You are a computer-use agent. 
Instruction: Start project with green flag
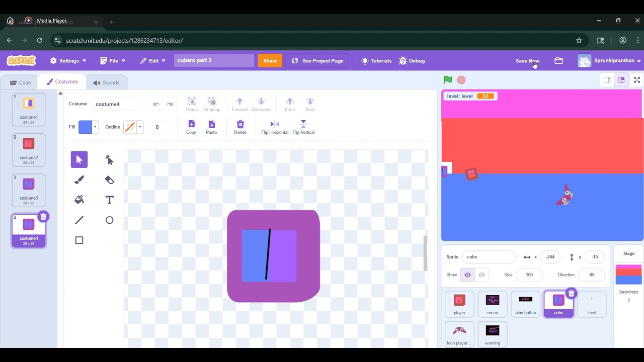pos(448,80)
